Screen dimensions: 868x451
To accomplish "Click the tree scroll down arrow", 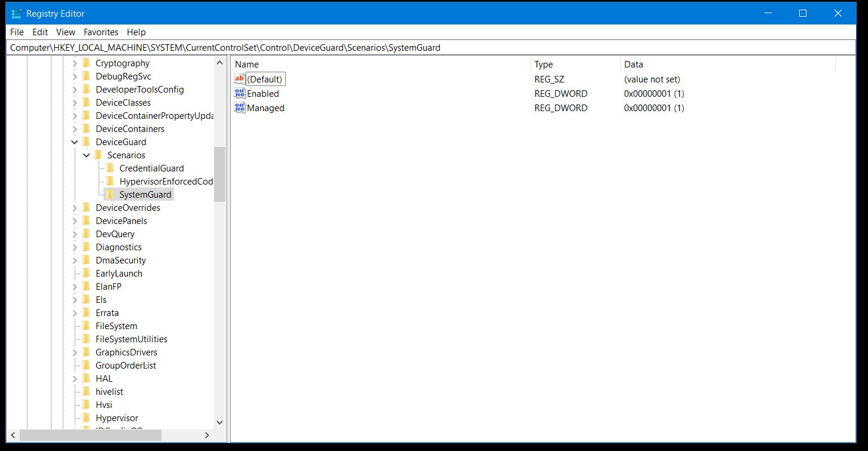I will 219,422.
